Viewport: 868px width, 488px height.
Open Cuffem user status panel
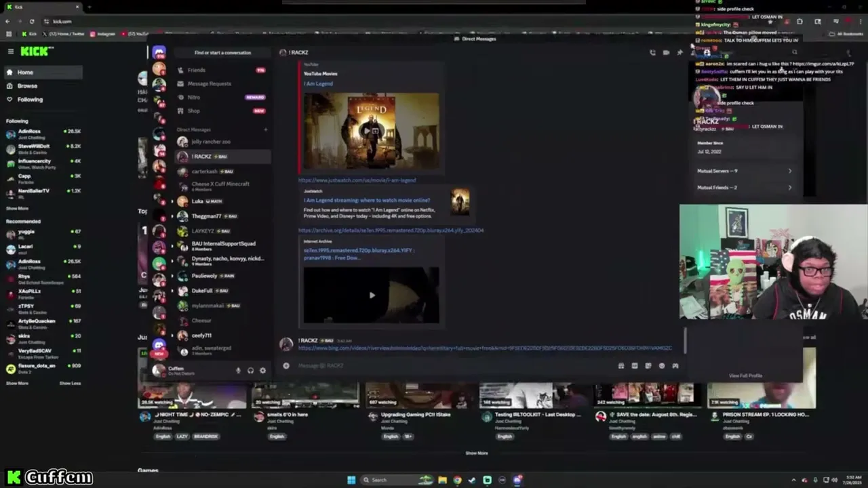(190, 370)
